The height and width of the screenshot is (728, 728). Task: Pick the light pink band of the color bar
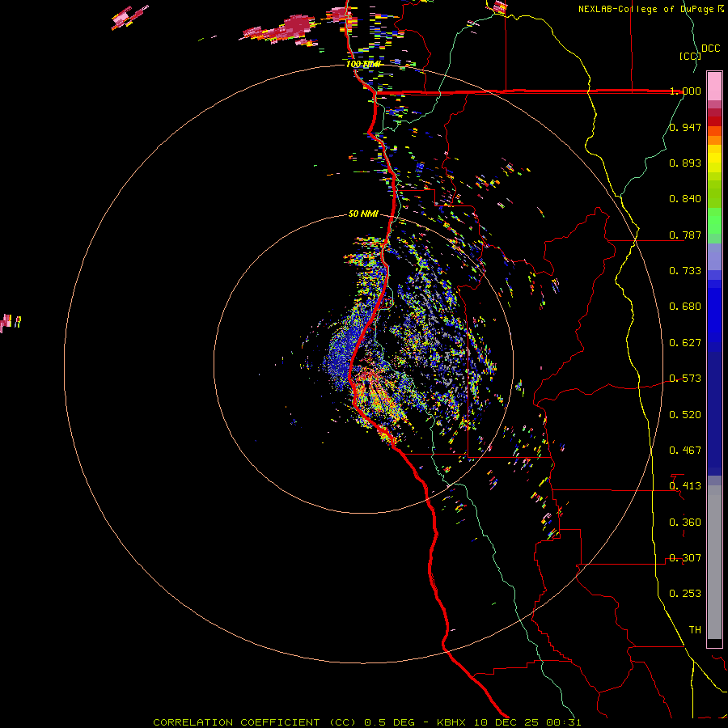[x=714, y=87]
